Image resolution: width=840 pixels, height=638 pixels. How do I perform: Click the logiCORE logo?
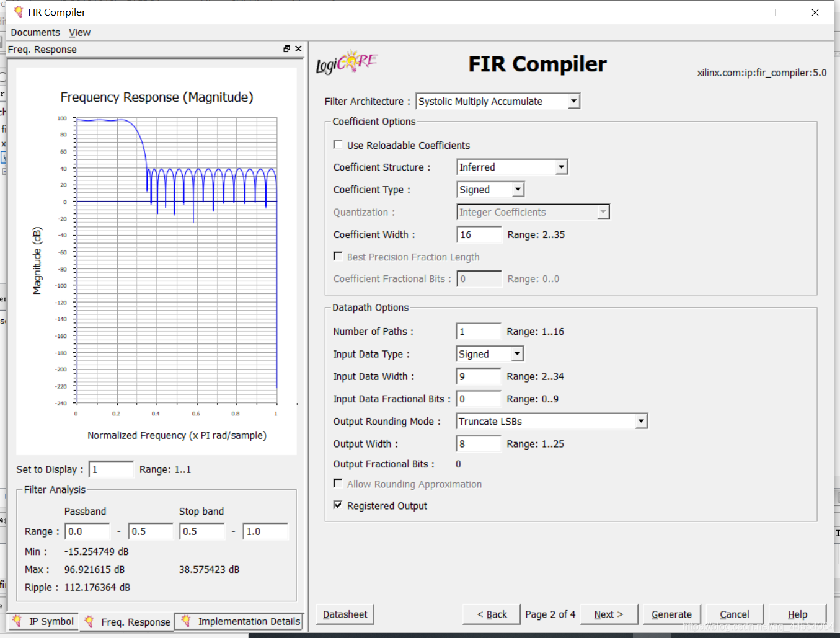click(347, 63)
